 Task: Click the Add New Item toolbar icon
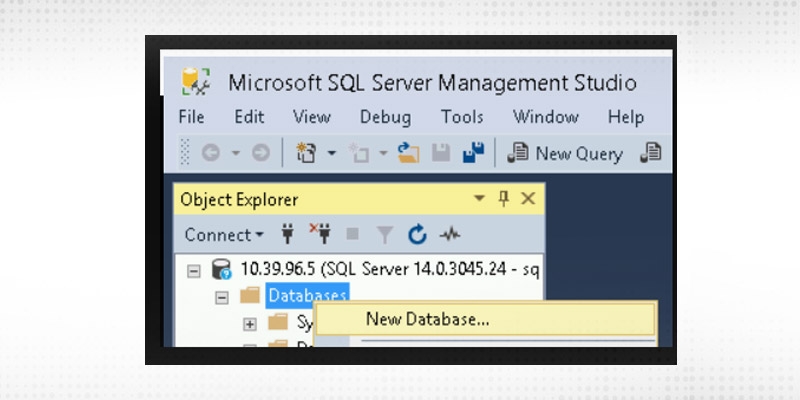pos(358,153)
